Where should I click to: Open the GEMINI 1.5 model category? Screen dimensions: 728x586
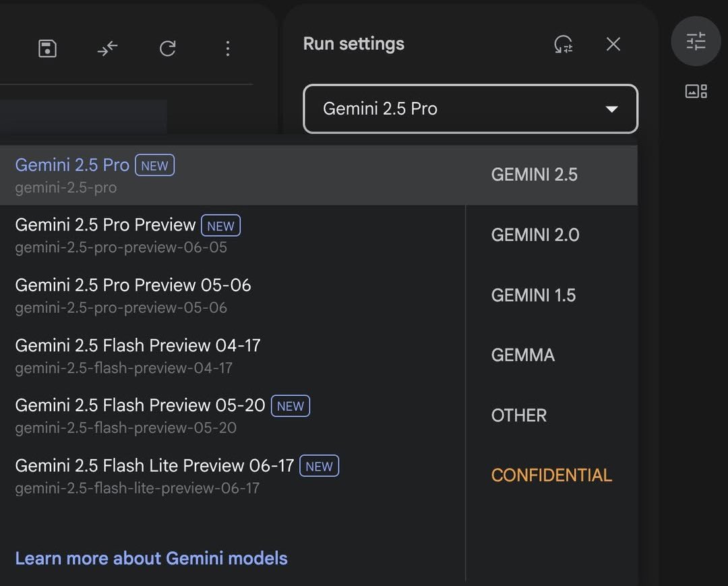click(533, 295)
